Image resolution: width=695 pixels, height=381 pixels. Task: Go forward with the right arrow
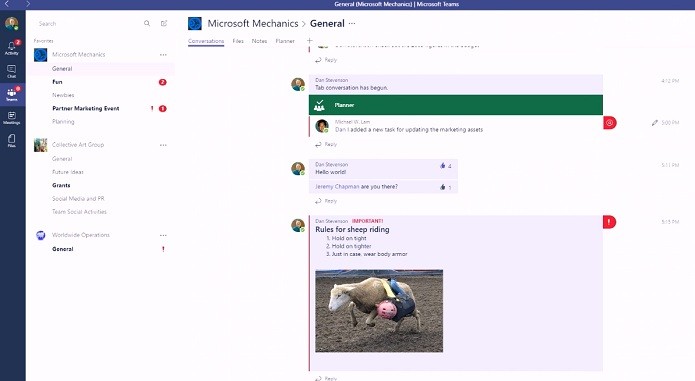27,4
